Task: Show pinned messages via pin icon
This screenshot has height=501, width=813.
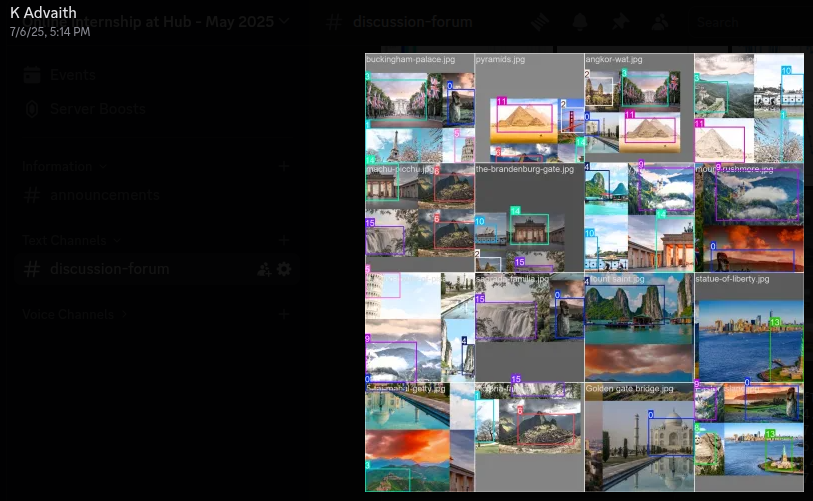Action: 620,22
